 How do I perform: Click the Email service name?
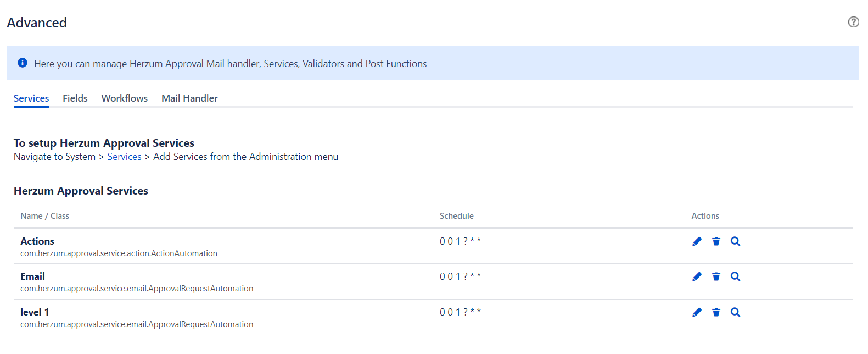point(33,276)
